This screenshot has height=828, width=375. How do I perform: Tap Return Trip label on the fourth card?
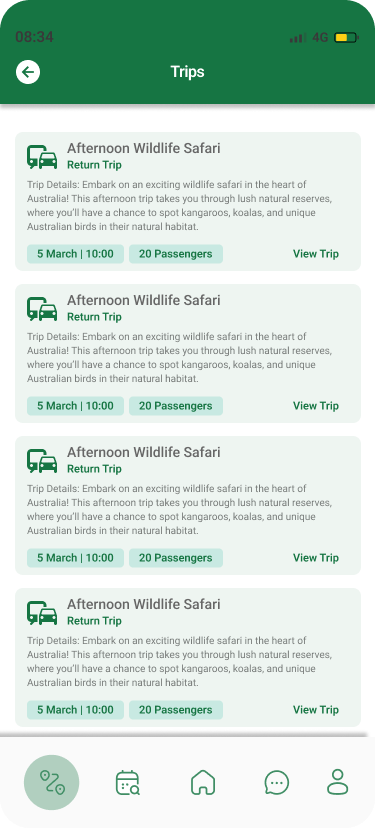coord(94,621)
